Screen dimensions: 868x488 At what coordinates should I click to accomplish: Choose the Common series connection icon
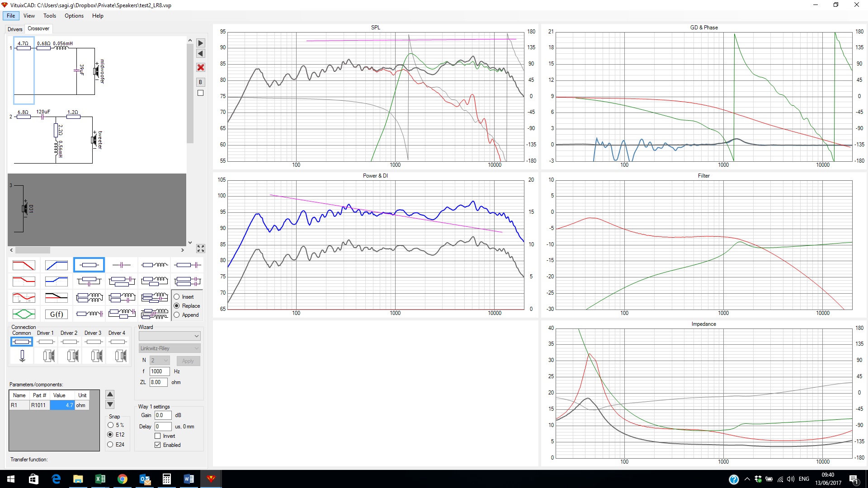click(22, 342)
